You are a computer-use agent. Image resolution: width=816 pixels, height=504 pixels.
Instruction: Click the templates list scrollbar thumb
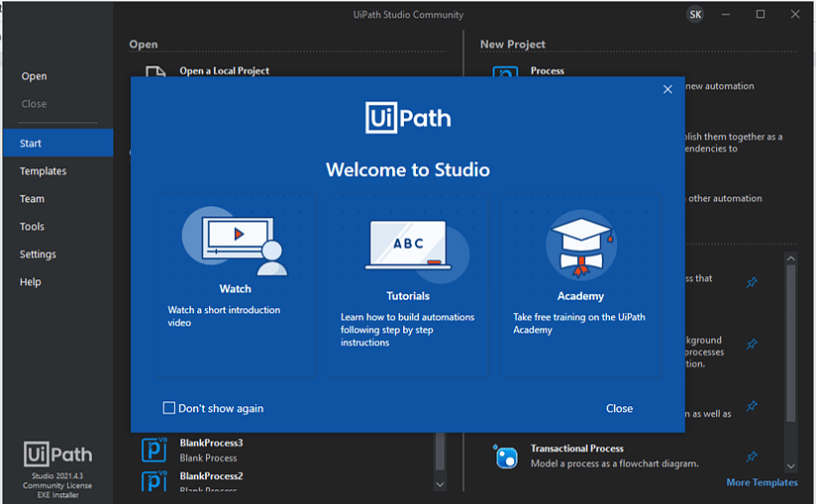791,344
